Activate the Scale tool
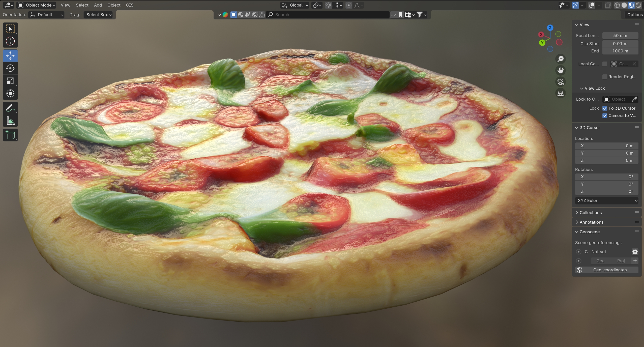Image resolution: width=644 pixels, height=347 pixels. coord(10,81)
